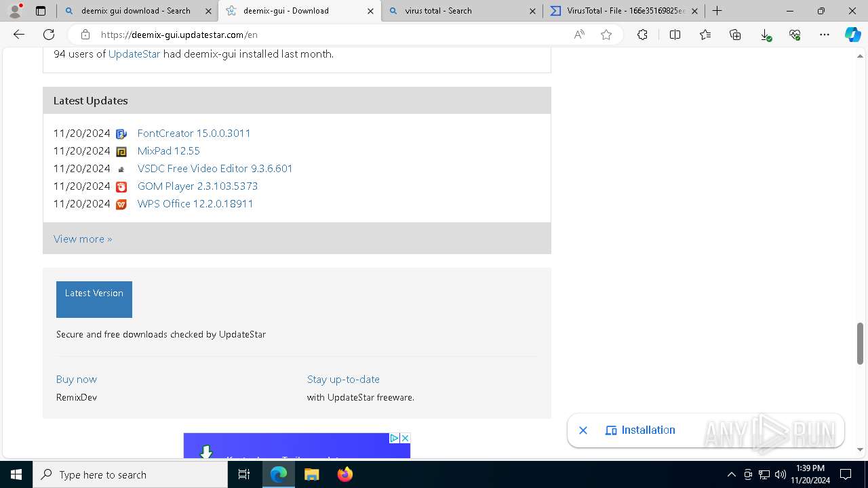Close the ad with X icon

tap(405, 439)
